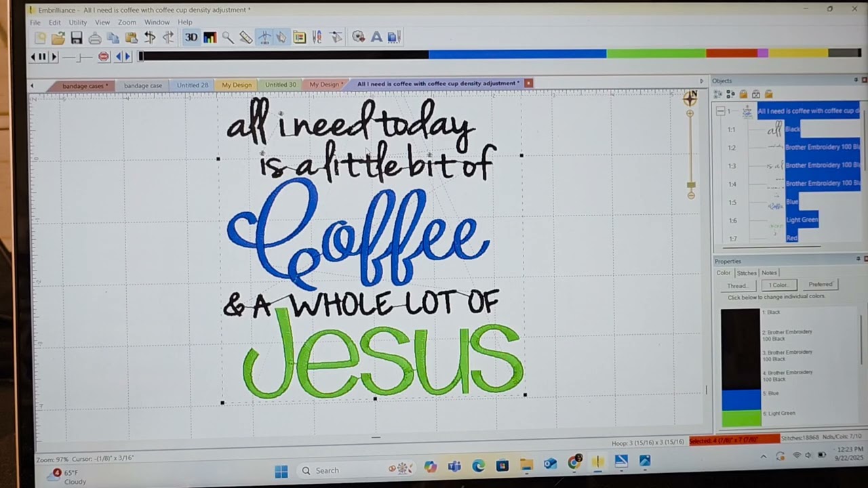Click the 1 Color... button
Screen dimensions: 868x488
(778, 285)
